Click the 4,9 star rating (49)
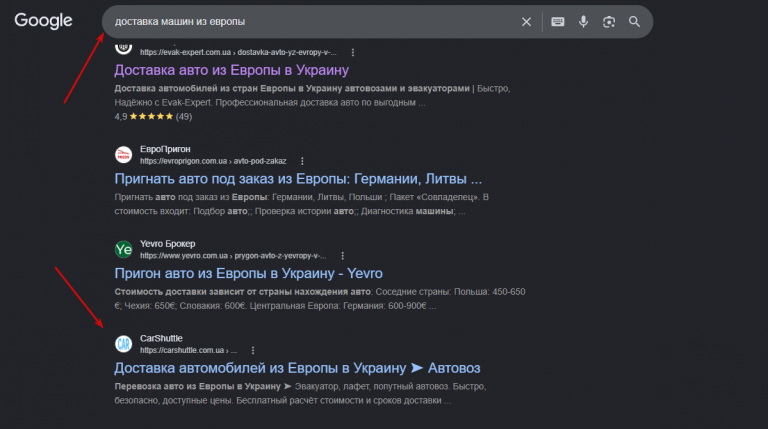The height and width of the screenshot is (429, 768). (x=153, y=117)
